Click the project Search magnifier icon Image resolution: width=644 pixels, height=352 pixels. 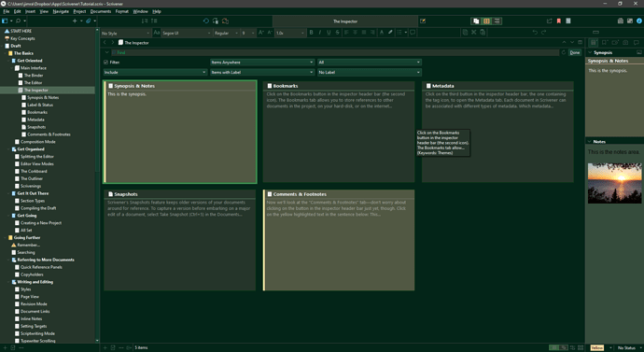(x=18, y=21)
